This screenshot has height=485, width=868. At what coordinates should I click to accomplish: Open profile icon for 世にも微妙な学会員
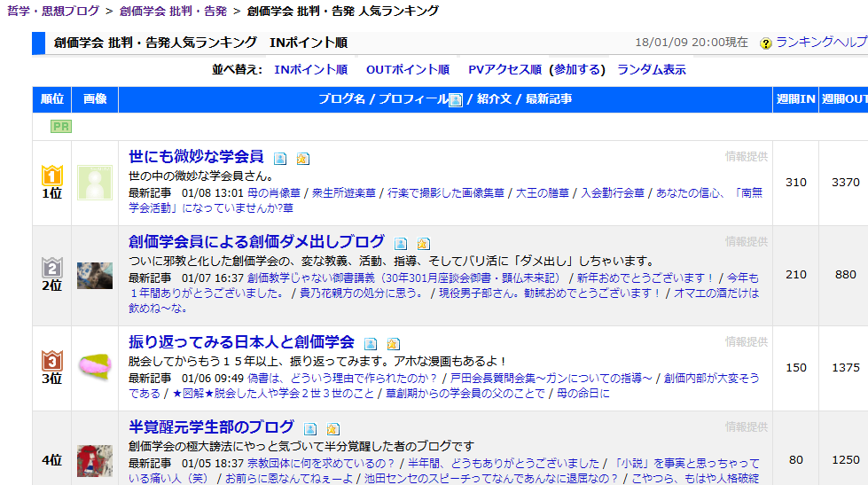click(x=280, y=159)
